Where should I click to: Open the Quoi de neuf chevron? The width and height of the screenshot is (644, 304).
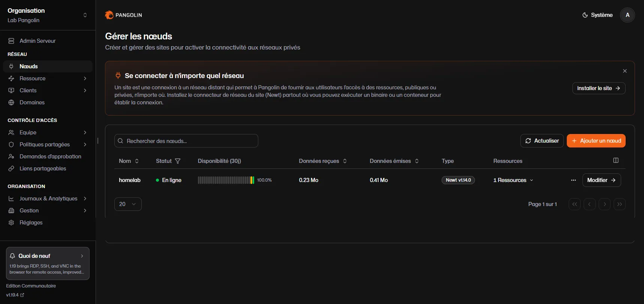point(82,256)
